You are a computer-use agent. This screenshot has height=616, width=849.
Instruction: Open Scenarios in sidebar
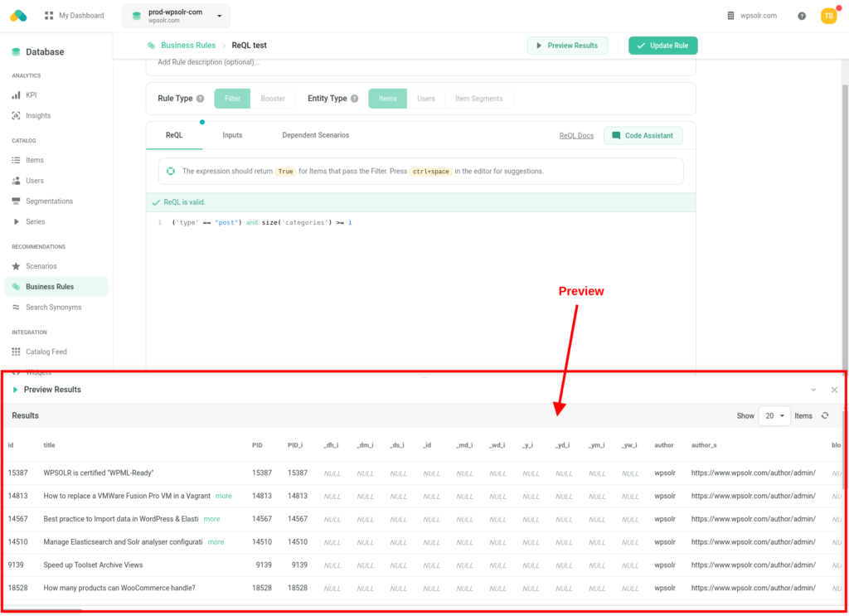pyautogui.click(x=41, y=266)
